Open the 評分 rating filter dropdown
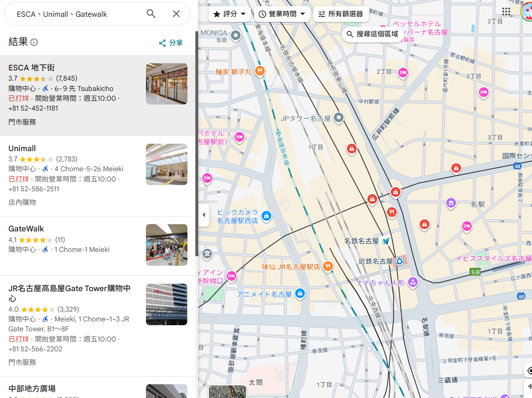 (229, 14)
